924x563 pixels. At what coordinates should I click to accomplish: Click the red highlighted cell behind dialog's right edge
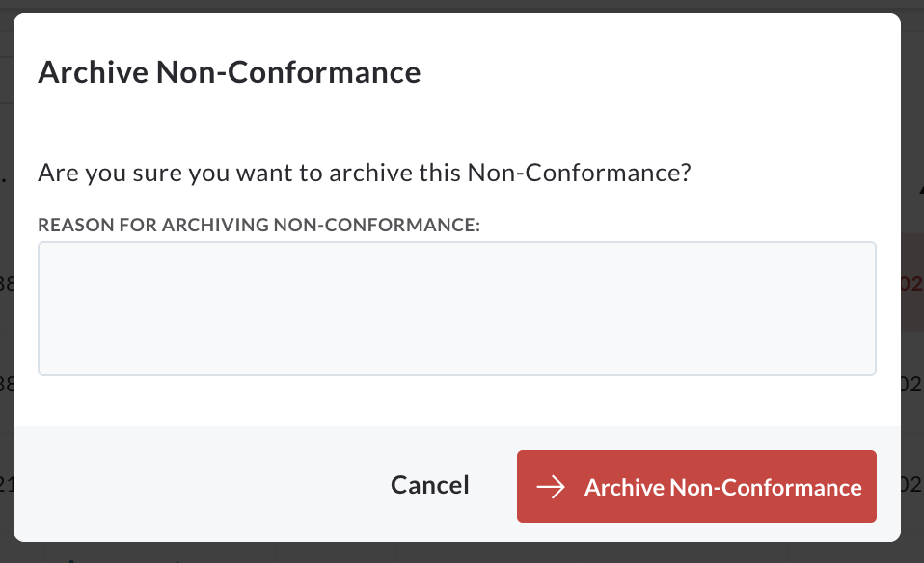(912, 282)
